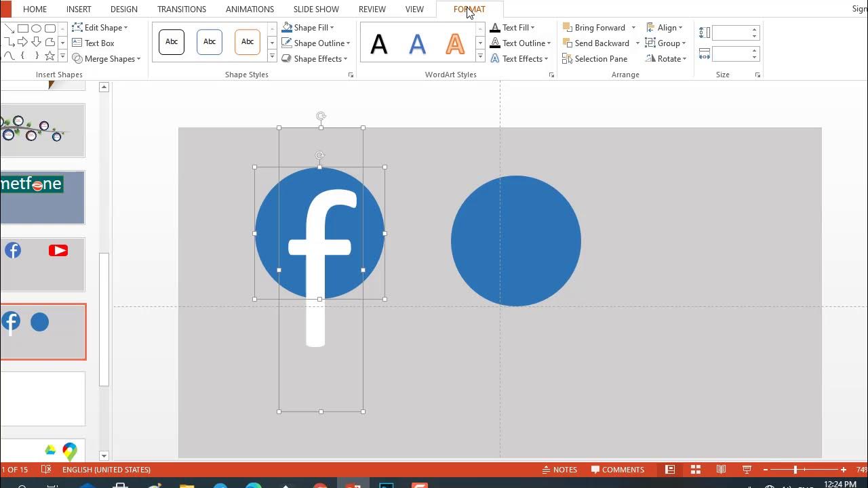Open Merge Shapes dropdown
Image resolution: width=868 pixels, height=488 pixels.
tap(106, 58)
